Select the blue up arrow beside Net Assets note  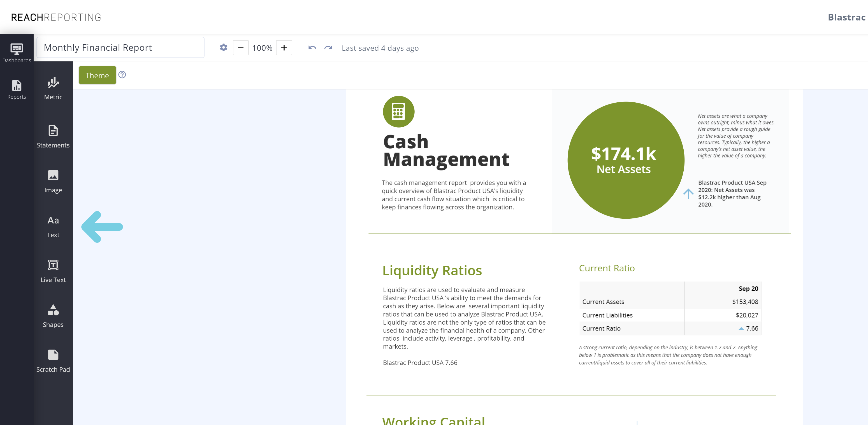[x=688, y=194]
